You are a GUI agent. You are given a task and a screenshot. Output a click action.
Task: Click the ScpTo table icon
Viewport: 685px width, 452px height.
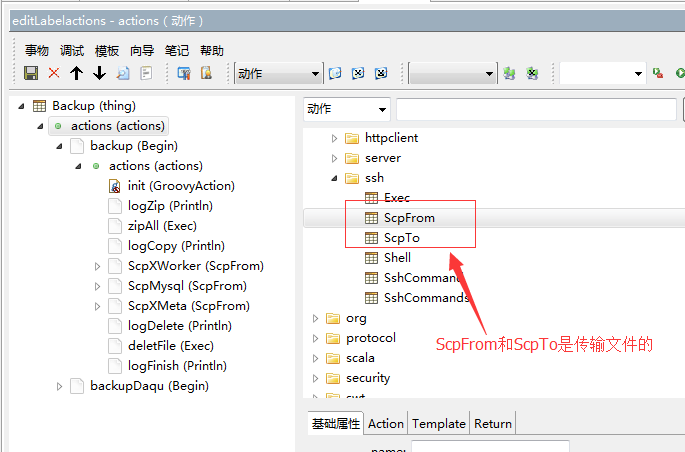point(371,238)
